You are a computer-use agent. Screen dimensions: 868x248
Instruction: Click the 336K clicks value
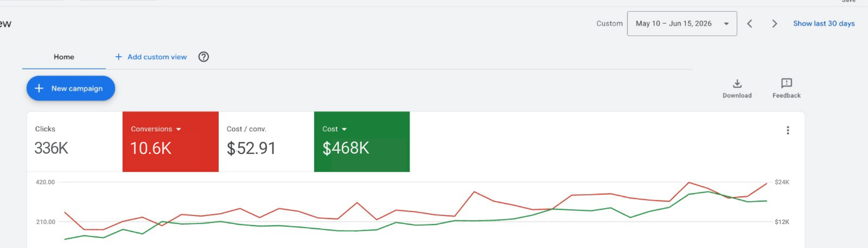click(x=51, y=148)
